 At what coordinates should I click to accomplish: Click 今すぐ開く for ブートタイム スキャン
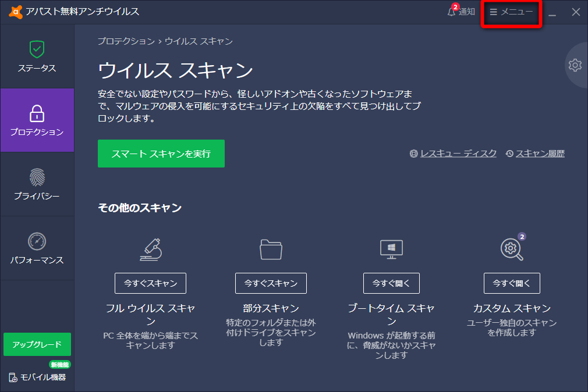(391, 283)
